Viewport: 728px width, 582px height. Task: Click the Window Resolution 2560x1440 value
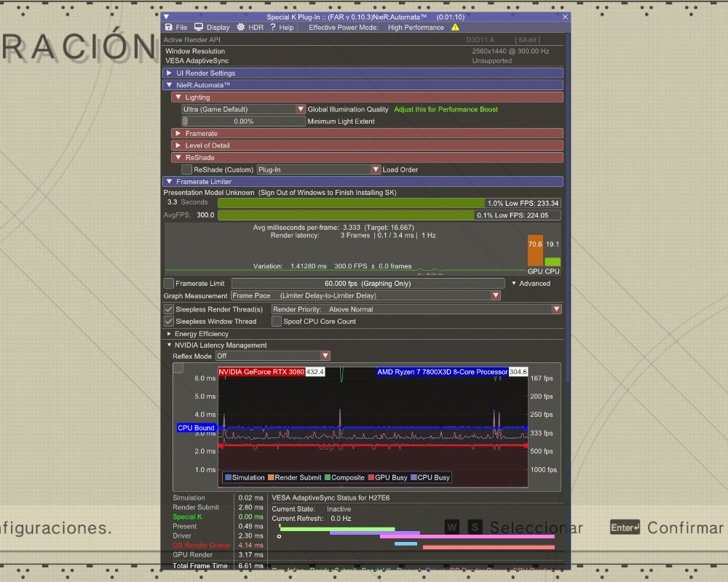[510, 51]
